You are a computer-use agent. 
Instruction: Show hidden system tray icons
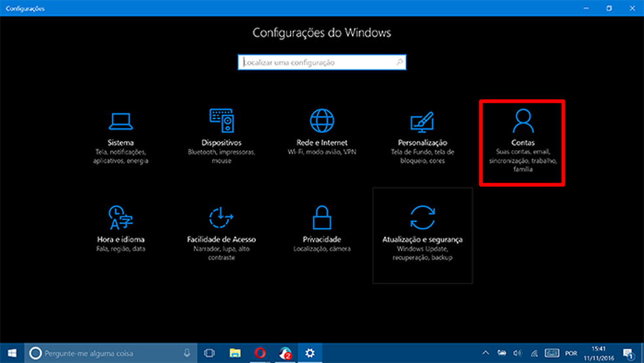[486, 353]
